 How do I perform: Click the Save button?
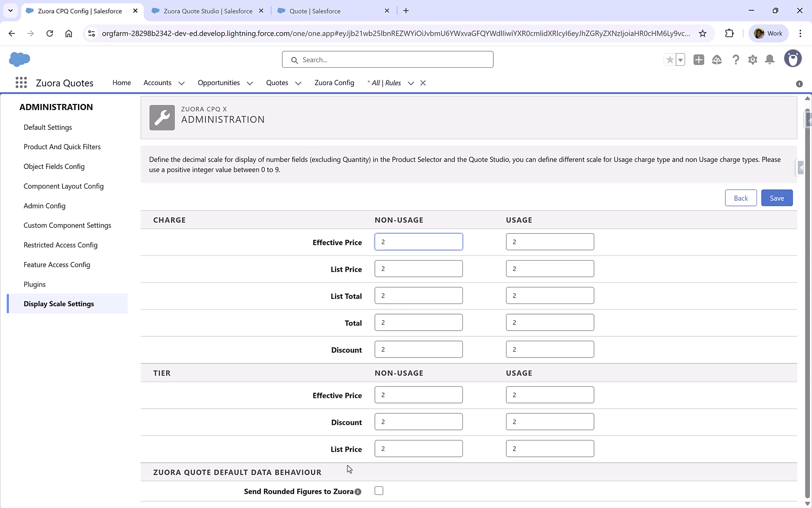tap(776, 198)
